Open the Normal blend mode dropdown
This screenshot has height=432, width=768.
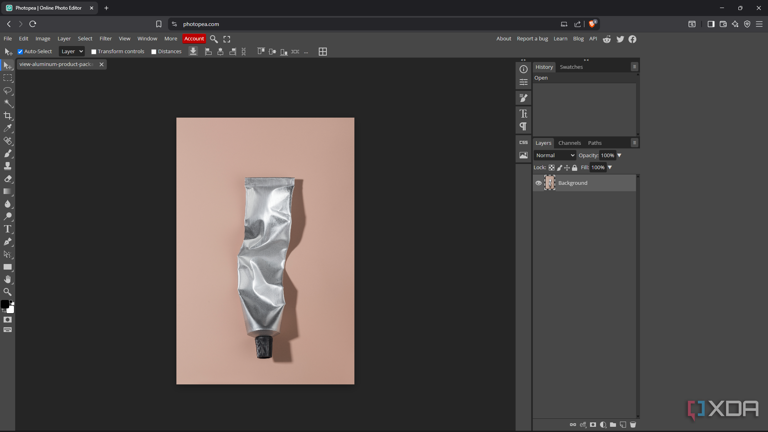tap(554, 155)
